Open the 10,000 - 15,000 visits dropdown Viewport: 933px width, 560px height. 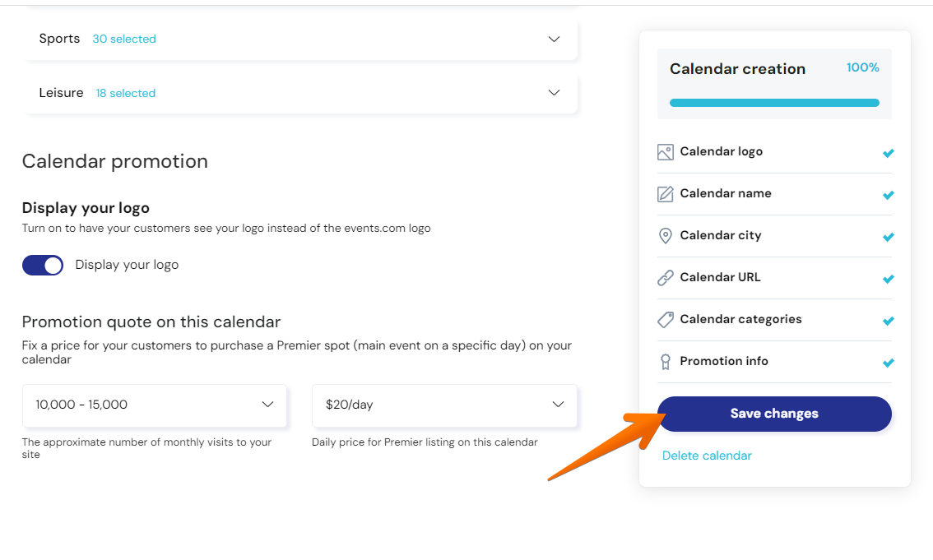(x=155, y=405)
